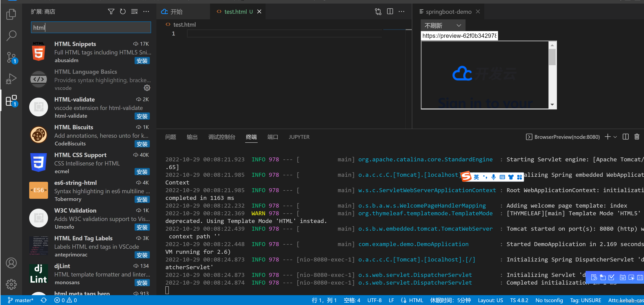Click the UTF-8 encoding status item
Viewport: 644px width, 305px height.
tap(374, 300)
